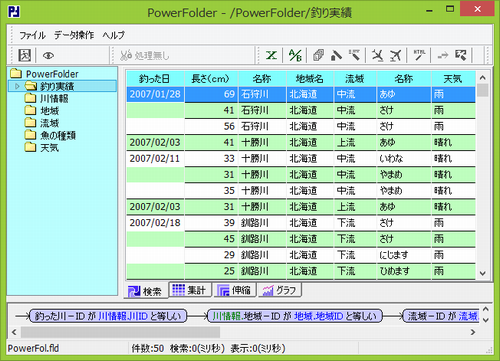Click the ひめます fish name cell
Viewport: 500px width, 361px height.
(404, 271)
